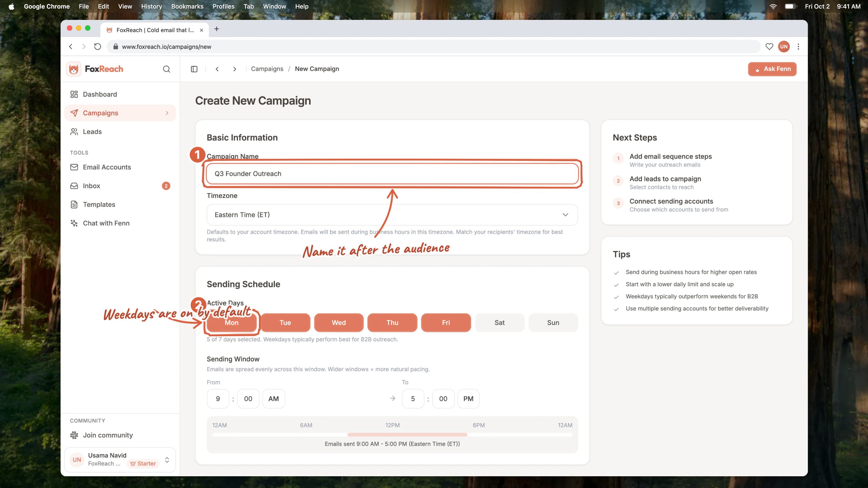Expand the Usama Navid account switcher

click(x=120, y=460)
